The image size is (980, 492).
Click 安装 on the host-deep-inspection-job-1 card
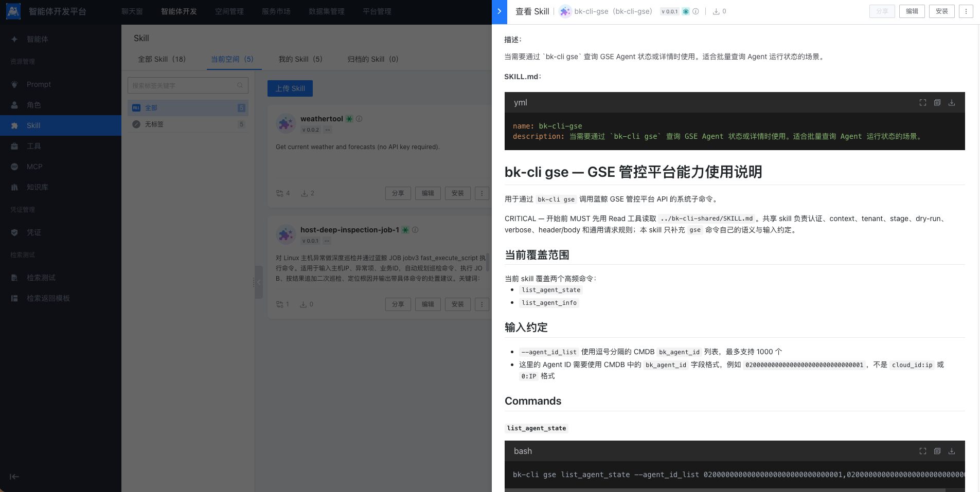[x=458, y=304]
